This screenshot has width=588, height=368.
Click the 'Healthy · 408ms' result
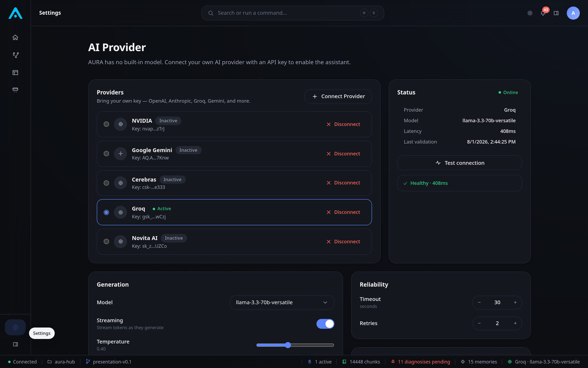460,183
